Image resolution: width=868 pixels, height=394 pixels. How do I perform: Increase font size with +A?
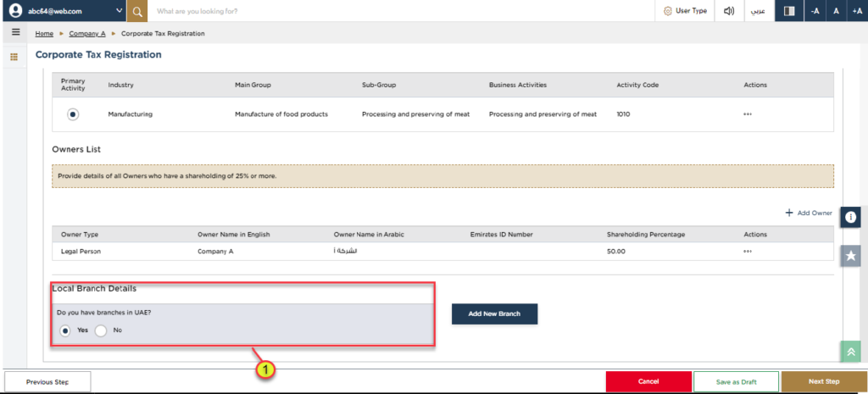click(858, 10)
